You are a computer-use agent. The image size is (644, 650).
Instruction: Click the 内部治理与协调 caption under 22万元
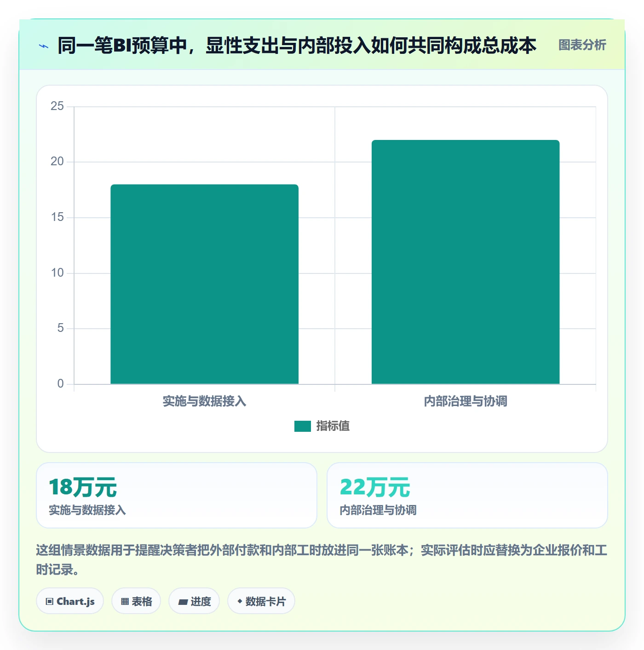[378, 510]
